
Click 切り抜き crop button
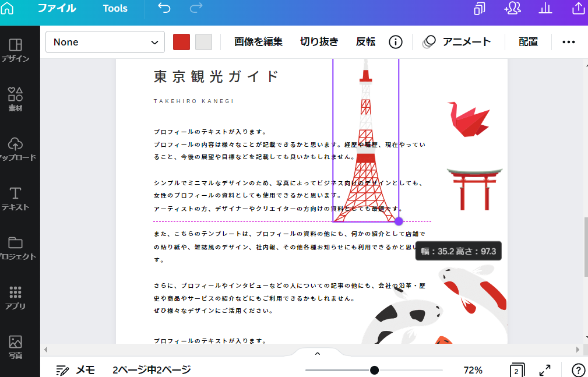319,41
